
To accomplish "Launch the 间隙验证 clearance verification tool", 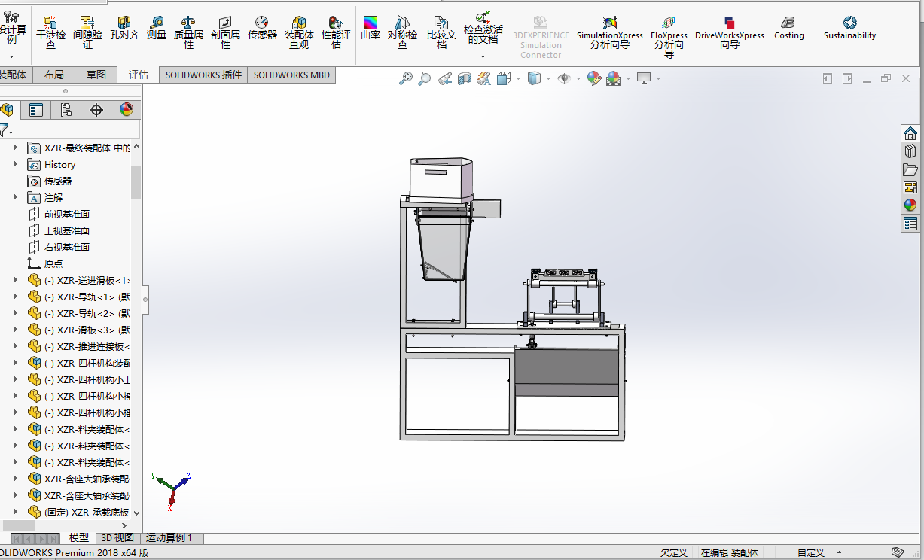I will (87, 32).
